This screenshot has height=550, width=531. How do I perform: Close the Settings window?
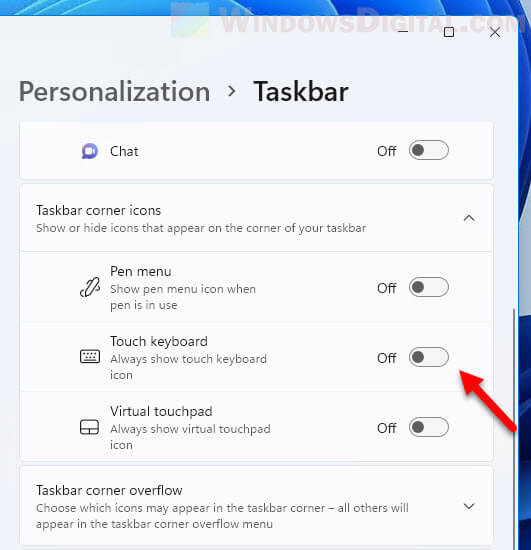[495, 32]
